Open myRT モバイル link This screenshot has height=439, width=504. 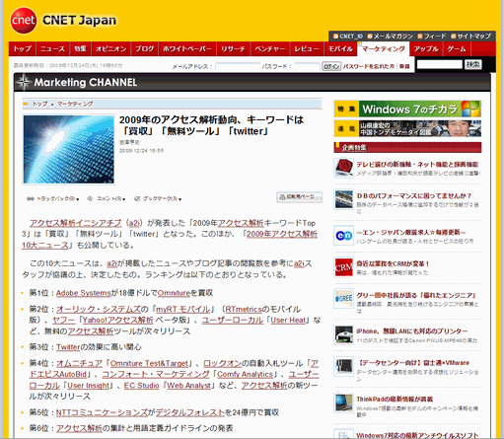(182, 310)
